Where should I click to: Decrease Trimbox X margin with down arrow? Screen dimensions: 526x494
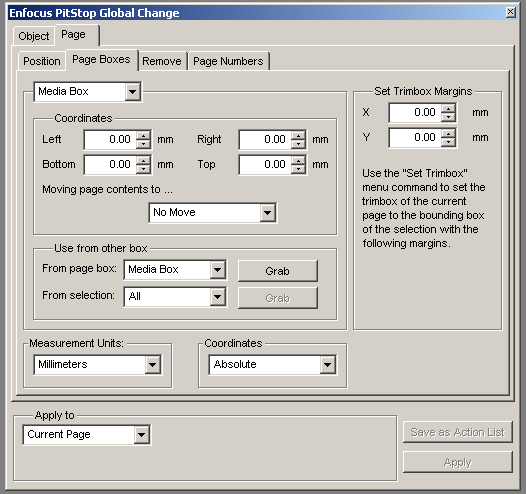448,117
